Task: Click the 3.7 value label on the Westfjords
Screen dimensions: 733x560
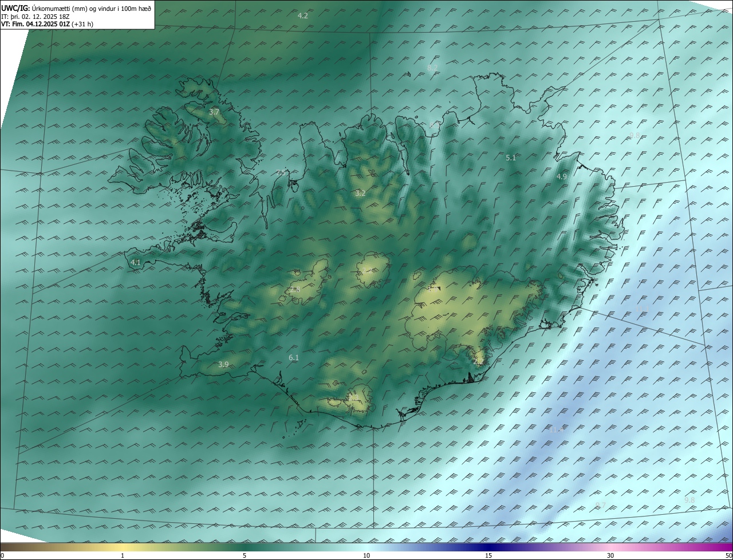Action: coord(214,112)
